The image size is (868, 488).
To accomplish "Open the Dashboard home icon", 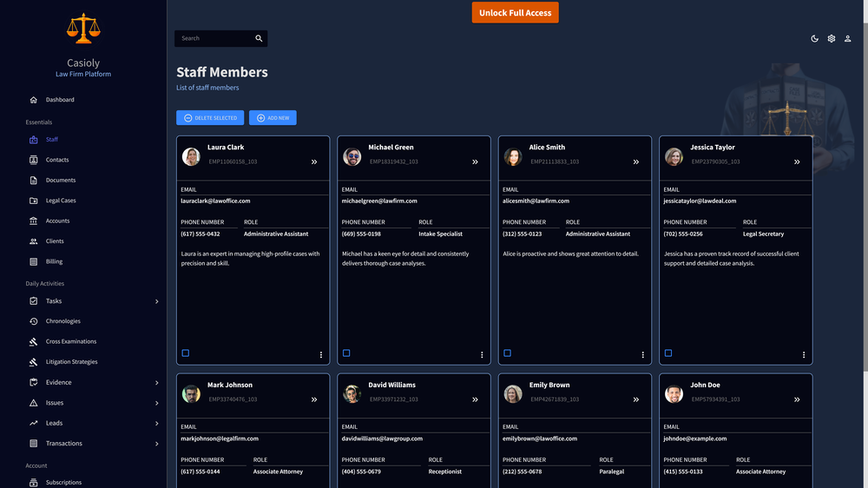I will coord(33,100).
